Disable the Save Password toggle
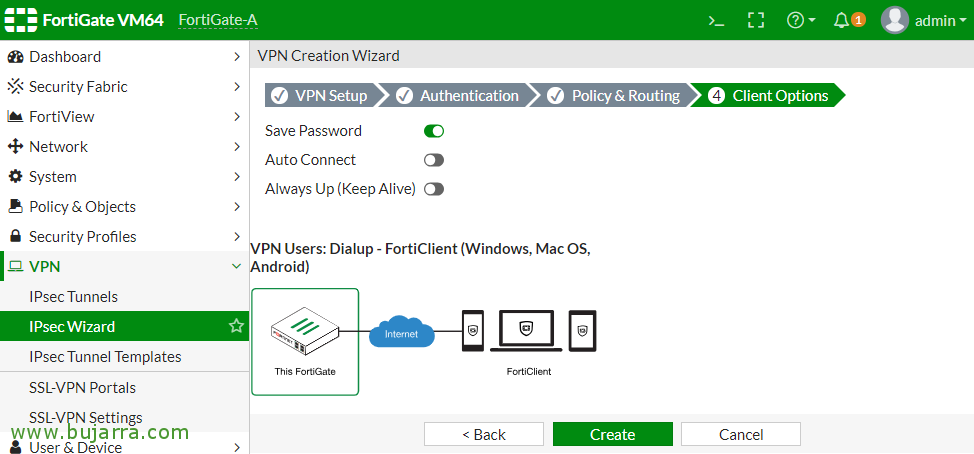 click(x=434, y=131)
